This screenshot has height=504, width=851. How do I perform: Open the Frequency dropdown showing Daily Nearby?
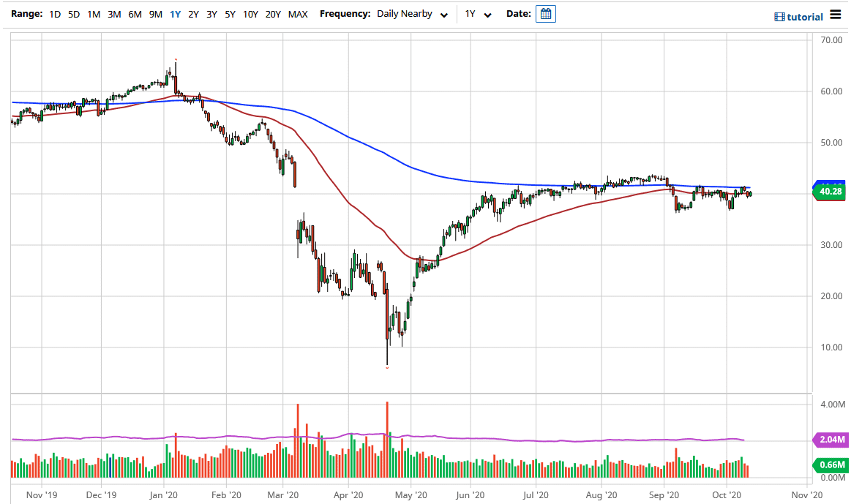point(406,14)
